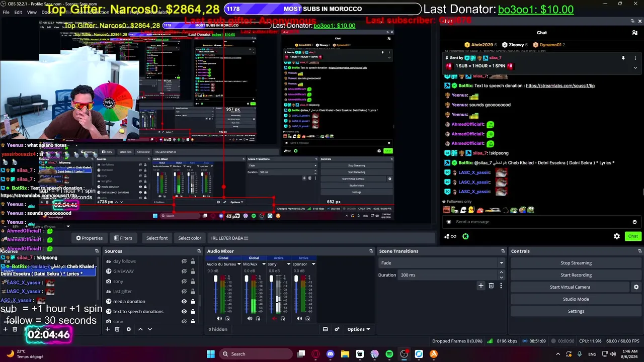Open sony mixer channel dropdown arrow
This screenshot has height=362, width=644.
click(x=289, y=264)
